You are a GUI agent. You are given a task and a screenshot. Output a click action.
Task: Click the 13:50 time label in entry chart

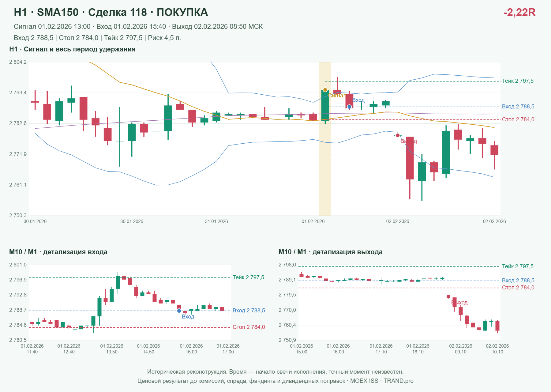112,352
